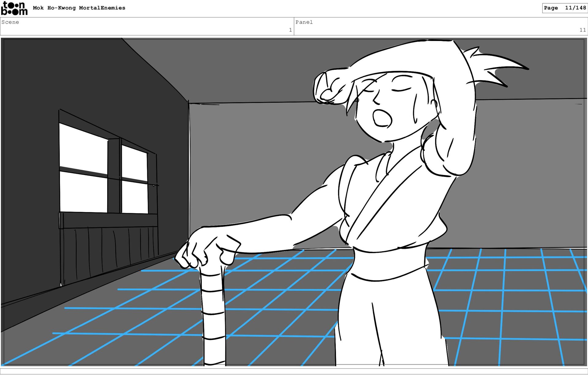
Task: Select the Scene label field
Action: coord(10,22)
